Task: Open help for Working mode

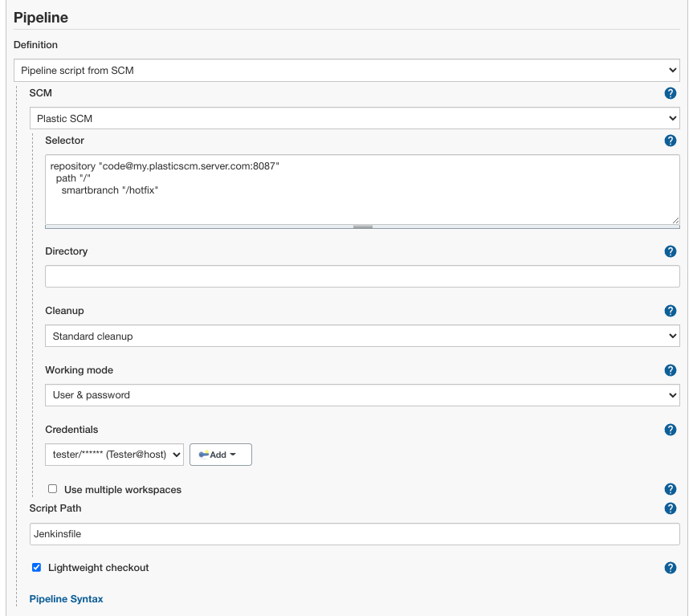Action: (x=670, y=370)
